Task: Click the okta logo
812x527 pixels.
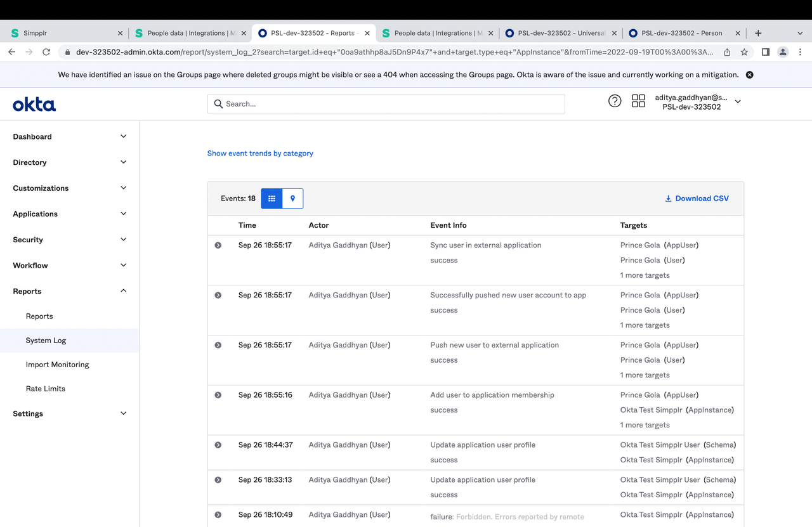Action: pyautogui.click(x=34, y=104)
